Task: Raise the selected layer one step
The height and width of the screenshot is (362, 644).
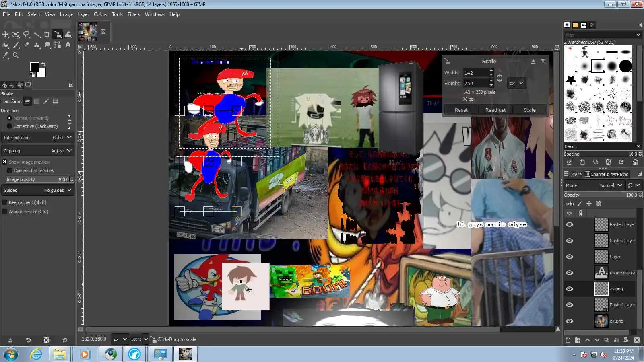Action: [x=587, y=340]
